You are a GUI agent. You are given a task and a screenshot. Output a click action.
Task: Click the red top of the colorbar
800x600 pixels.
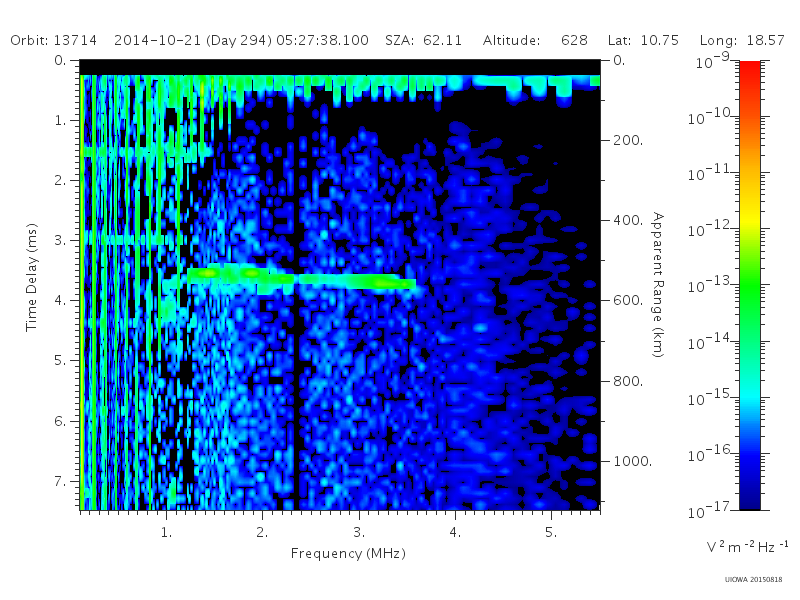tap(749, 69)
